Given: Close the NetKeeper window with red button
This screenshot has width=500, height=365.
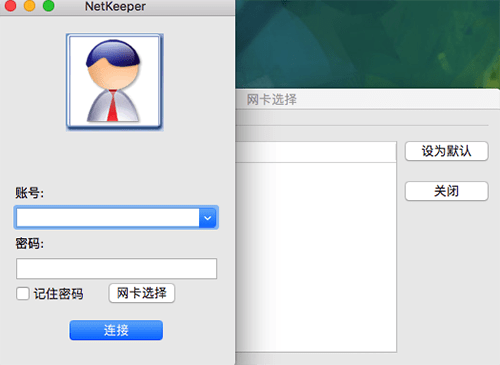Looking at the screenshot, I should click(x=11, y=6).
